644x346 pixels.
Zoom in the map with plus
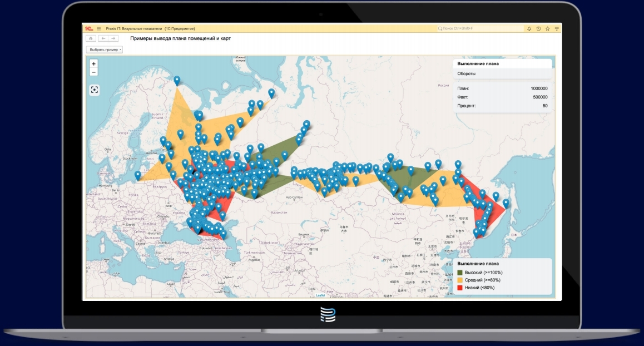(93, 64)
